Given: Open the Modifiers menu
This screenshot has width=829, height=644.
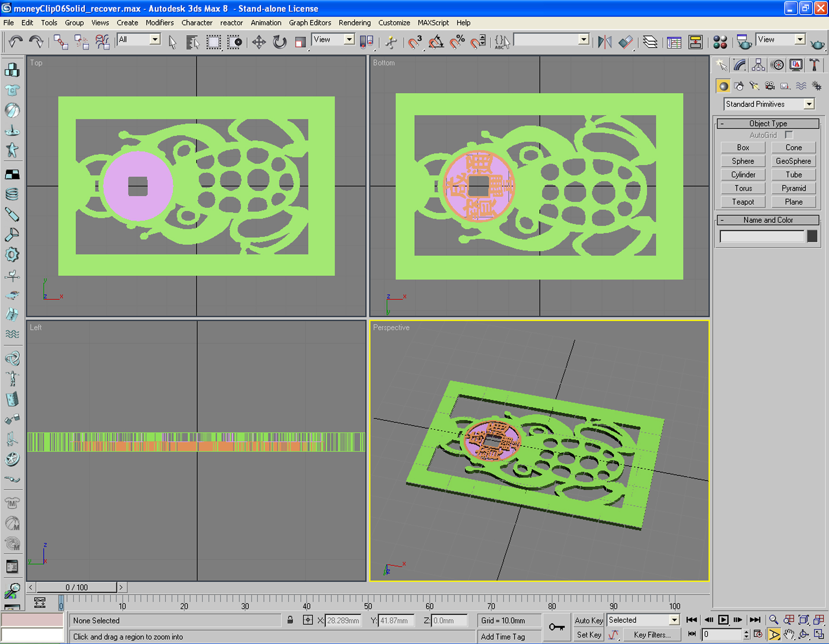Looking at the screenshot, I should point(160,23).
